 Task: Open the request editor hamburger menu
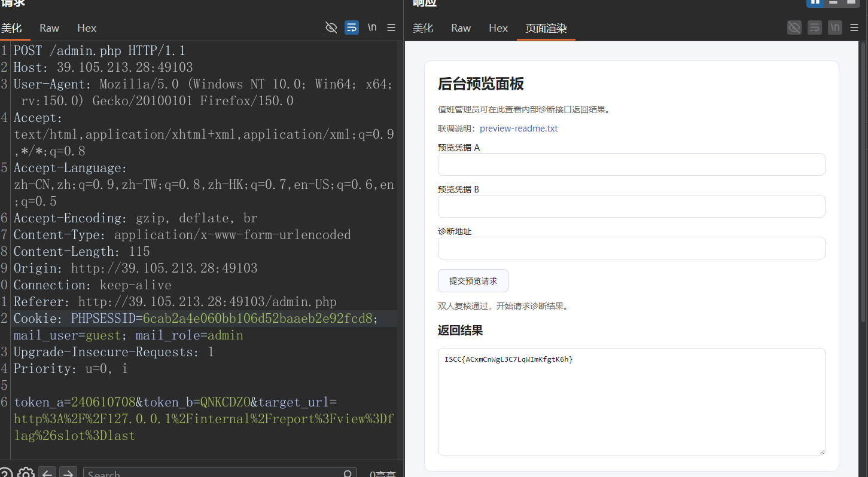point(391,27)
